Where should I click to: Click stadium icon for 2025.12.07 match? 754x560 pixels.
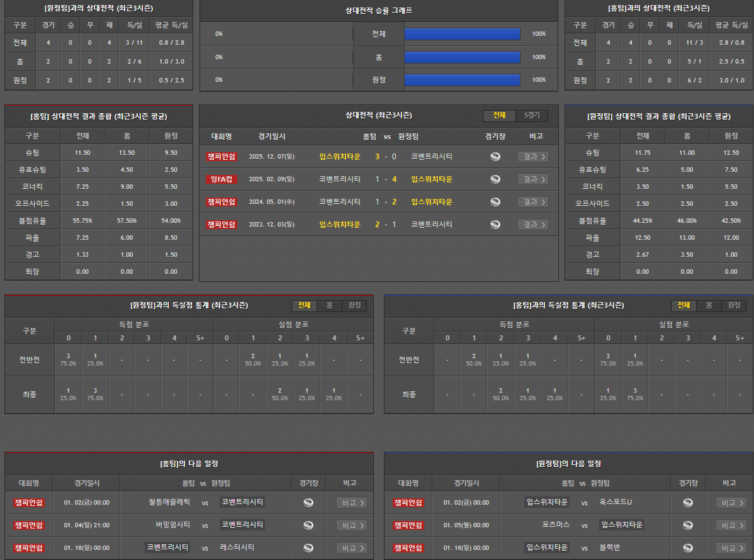click(495, 157)
